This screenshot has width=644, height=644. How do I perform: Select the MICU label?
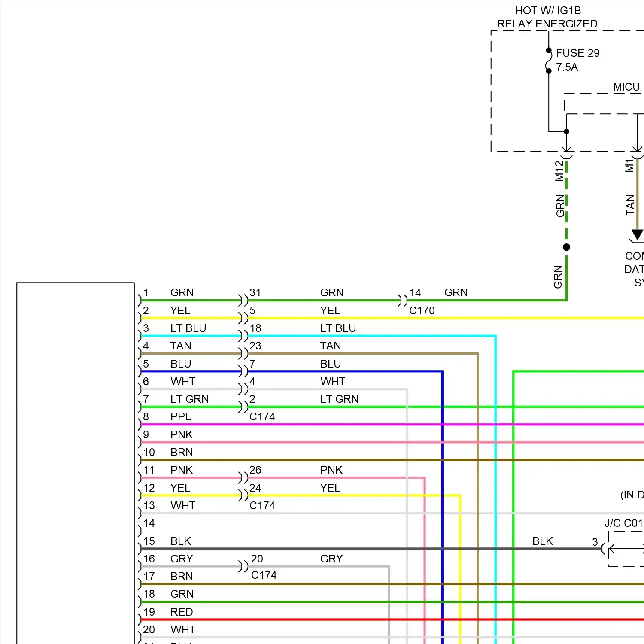point(626,87)
